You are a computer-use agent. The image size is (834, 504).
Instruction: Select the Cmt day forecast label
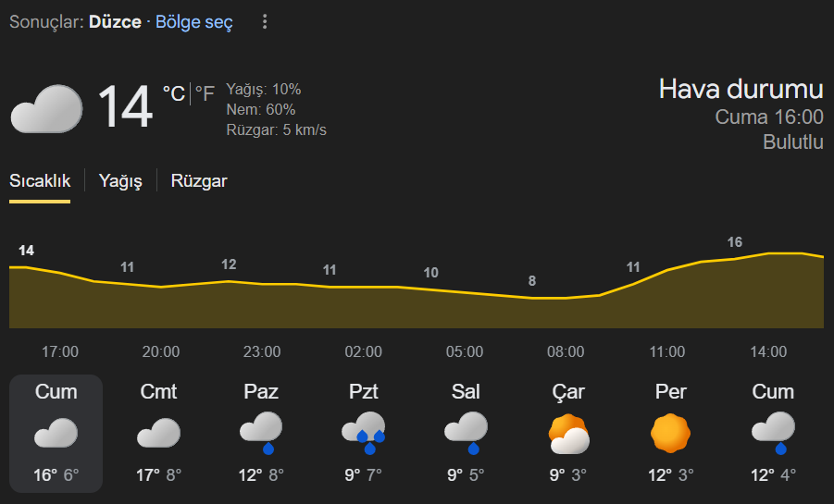pyautogui.click(x=158, y=391)
